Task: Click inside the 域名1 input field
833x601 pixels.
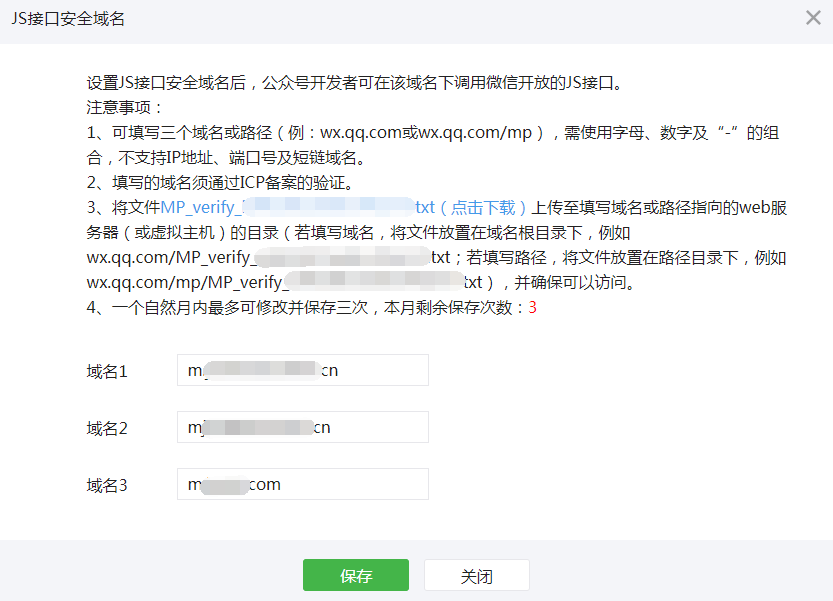Action: coord(300,370)
